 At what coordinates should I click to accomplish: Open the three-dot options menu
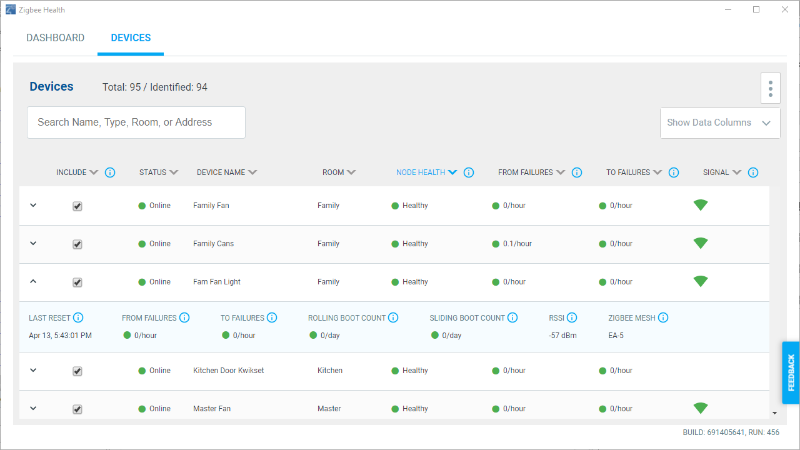tap(770, 89)
